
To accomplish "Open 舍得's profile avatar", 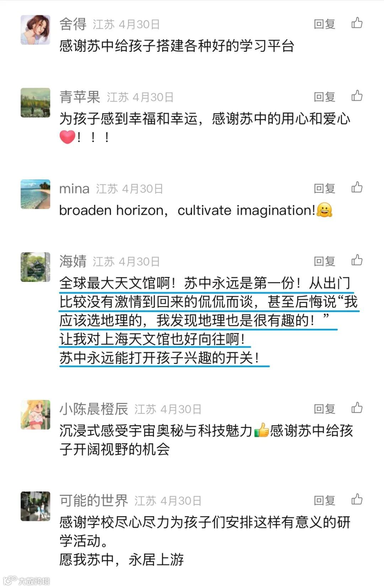I will 35,30.
